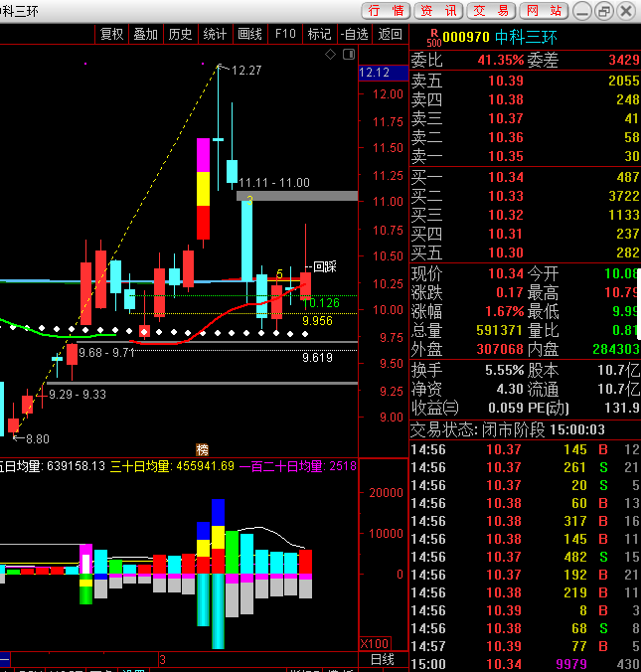The image size is (641, 672).
Task: Click the 换手 5.55% turnover value
Action: [505, 370]
